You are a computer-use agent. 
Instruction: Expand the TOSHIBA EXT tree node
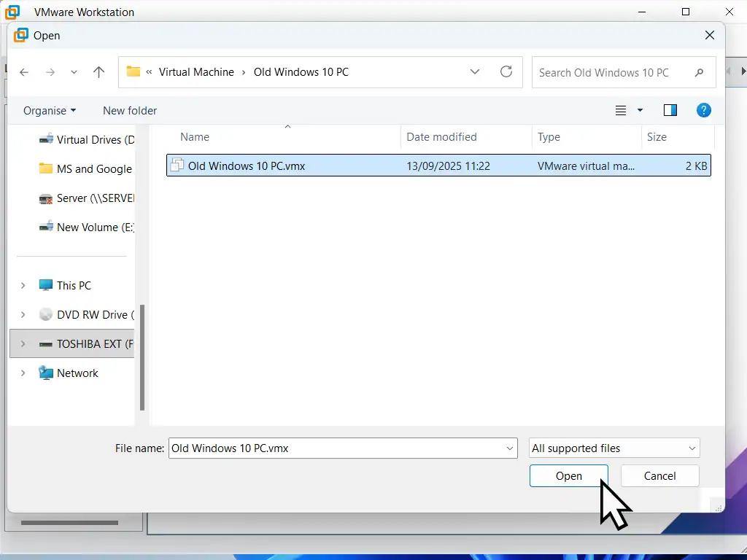23,344
